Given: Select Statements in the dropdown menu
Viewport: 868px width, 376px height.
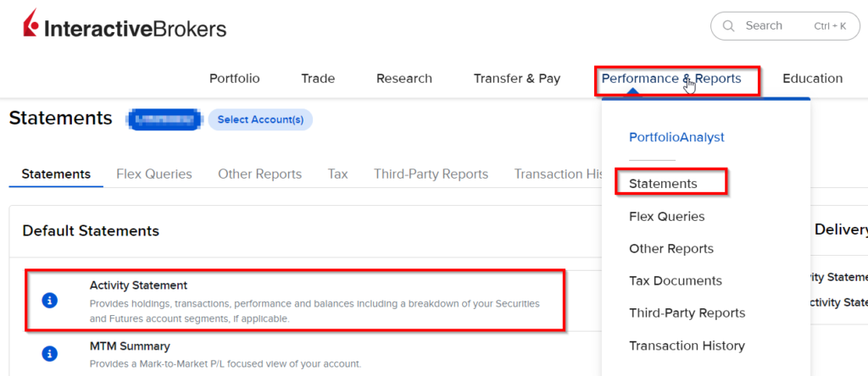Looking at the screenshot, I should point(663,184).
